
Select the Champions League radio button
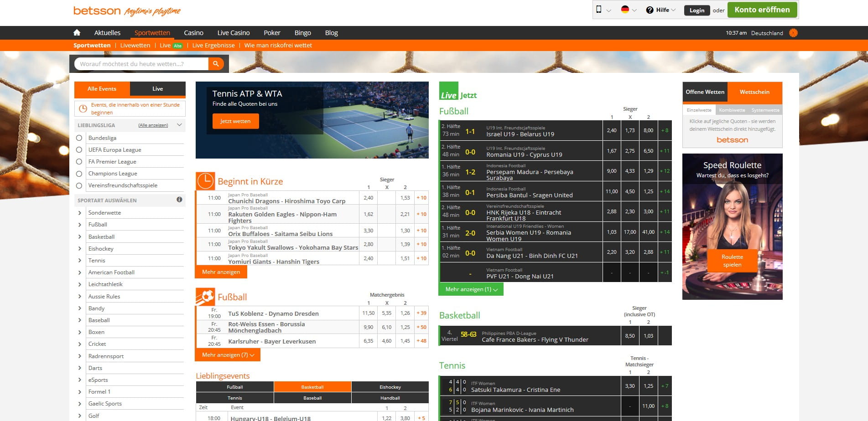click(x=79, y=174)
